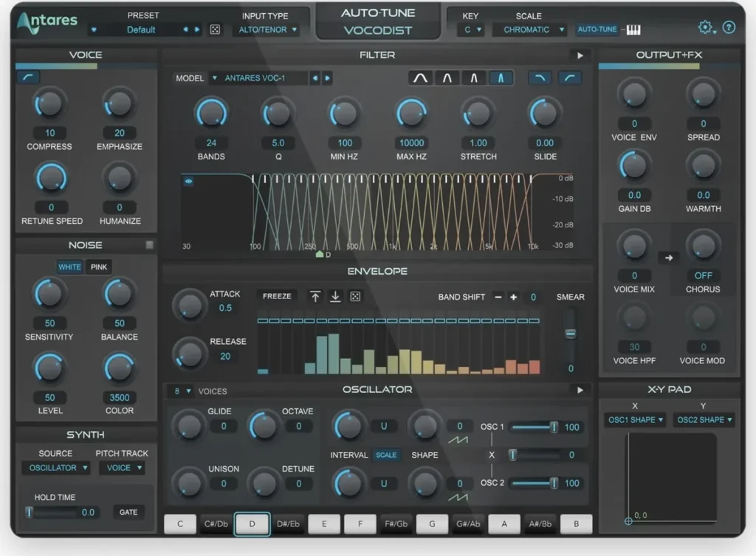Click the Voice Mix to Chorus arrow
This screenshot has height=556, width=756.
tap(669, 258)
